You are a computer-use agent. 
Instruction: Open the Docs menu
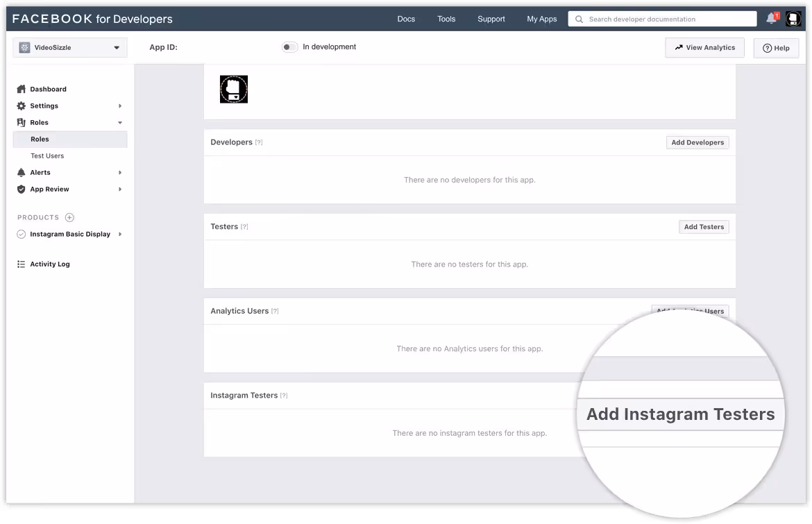click(406, 19)
